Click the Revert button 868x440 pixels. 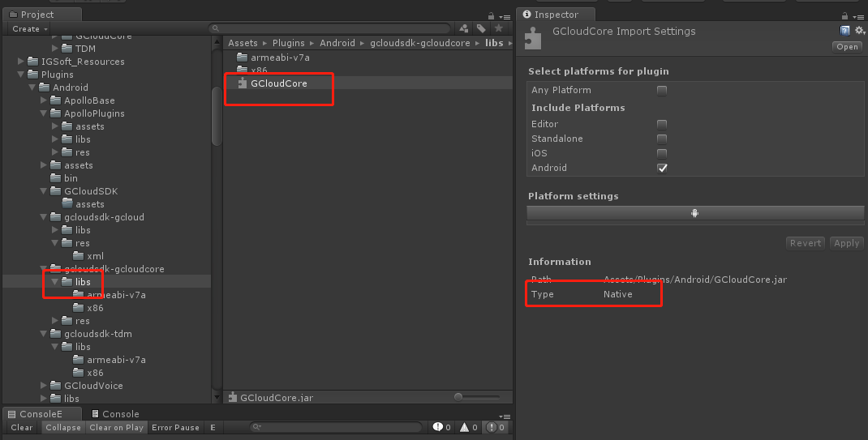point(806,243)
